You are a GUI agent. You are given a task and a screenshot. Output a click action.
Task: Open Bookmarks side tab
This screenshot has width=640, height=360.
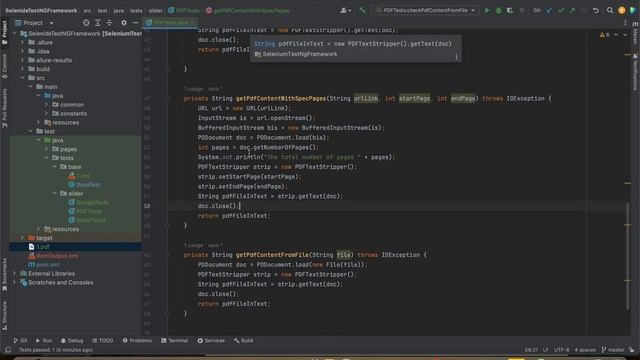click(x=4, y=274)
